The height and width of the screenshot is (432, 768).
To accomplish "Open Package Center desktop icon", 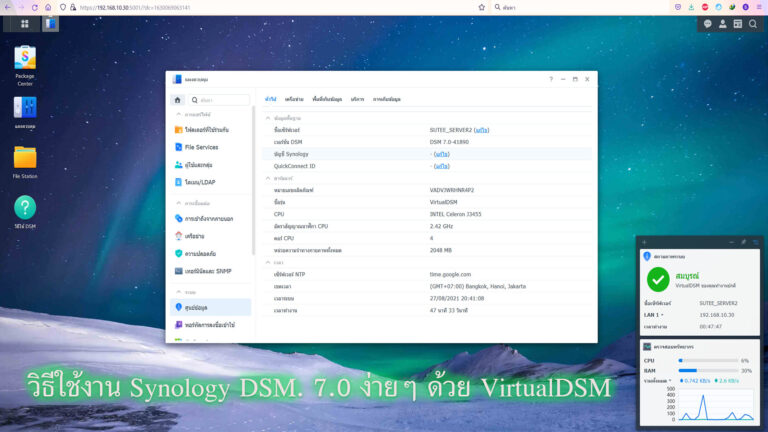I will pos(25,59).
